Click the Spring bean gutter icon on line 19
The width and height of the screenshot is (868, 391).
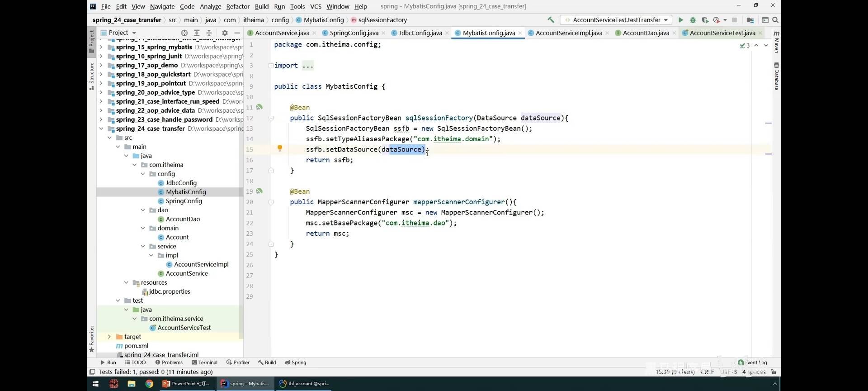259,191
